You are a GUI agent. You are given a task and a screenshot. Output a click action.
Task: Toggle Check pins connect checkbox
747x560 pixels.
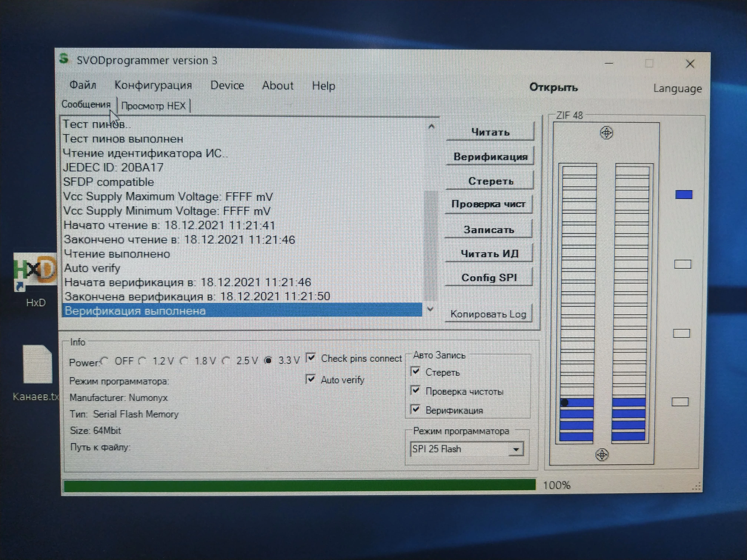tap(311, 357)
